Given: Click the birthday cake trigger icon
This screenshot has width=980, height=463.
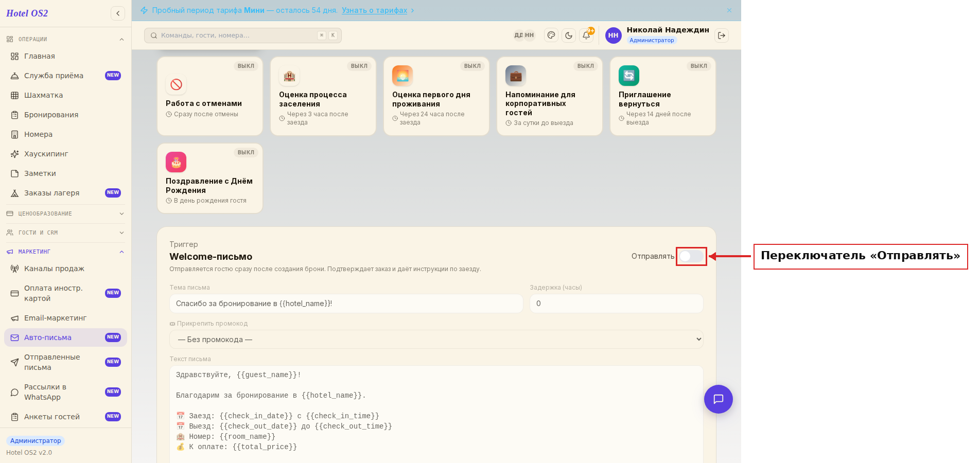Looking at the screenshot, I should coord(176,162).
